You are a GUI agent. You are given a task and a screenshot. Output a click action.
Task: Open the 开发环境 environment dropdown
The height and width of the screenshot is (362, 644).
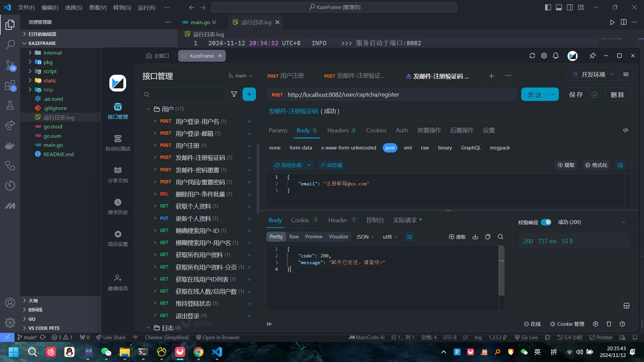594,74
